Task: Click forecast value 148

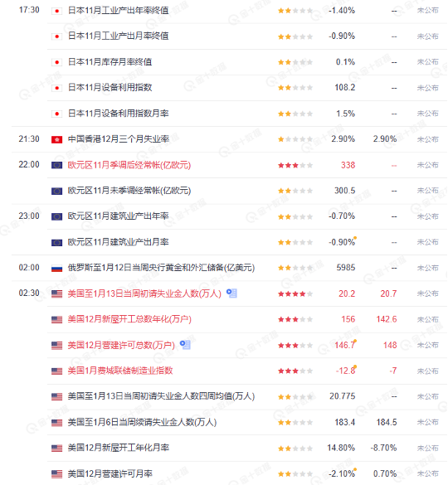Action: coord(390,345)
